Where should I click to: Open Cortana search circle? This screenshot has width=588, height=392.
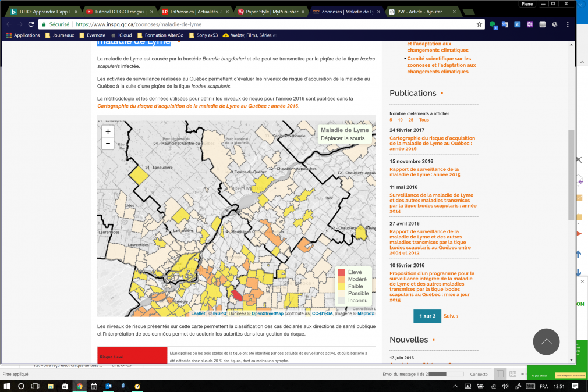tap(21, 386)
